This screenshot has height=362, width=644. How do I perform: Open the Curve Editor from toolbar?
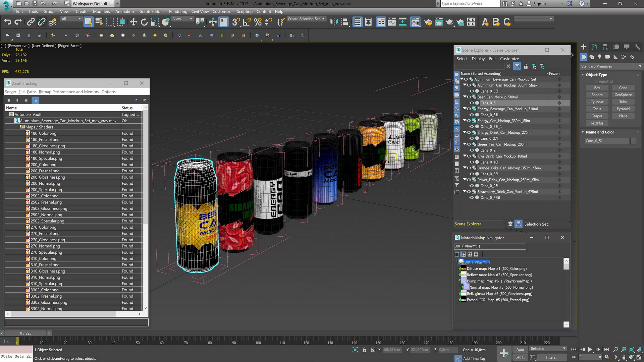(x=392, y=22)
